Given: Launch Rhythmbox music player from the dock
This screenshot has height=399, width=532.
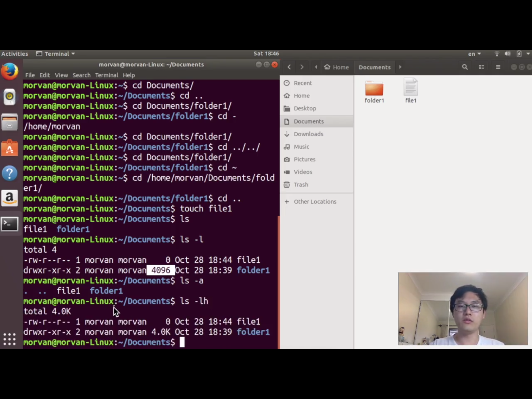Looking at the screenshot, I should [x=10, y=96].
